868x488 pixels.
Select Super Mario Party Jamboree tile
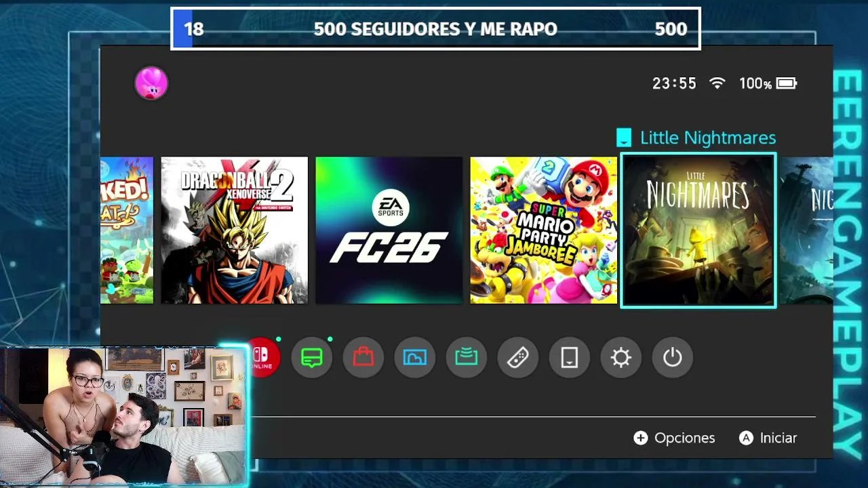click(x=544, y=230)
